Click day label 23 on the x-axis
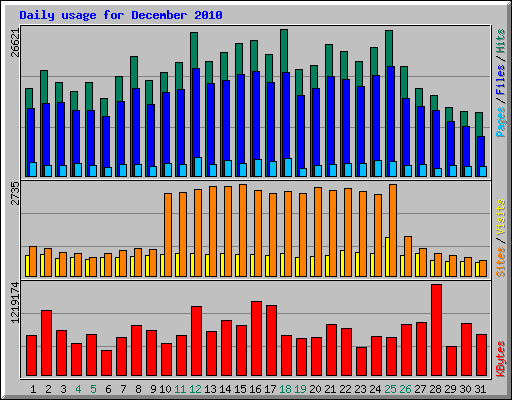The image size is (512, 400). pos(360,389)
